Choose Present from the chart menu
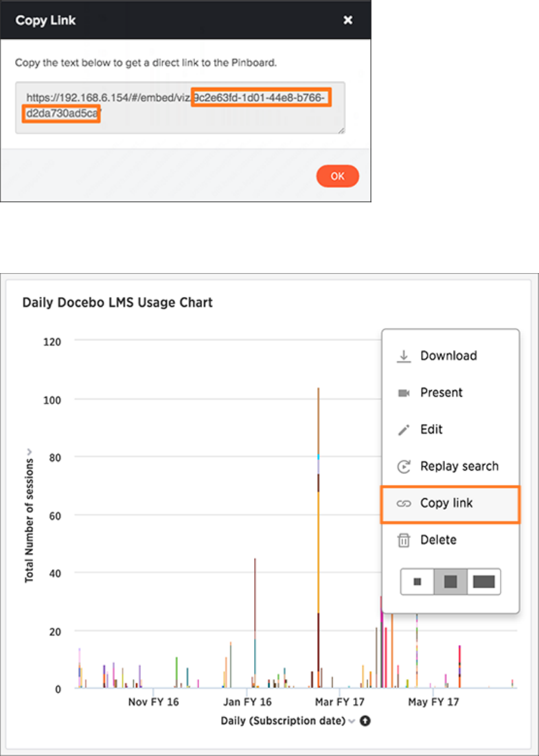The image size is (539, 756). [441, 392]
